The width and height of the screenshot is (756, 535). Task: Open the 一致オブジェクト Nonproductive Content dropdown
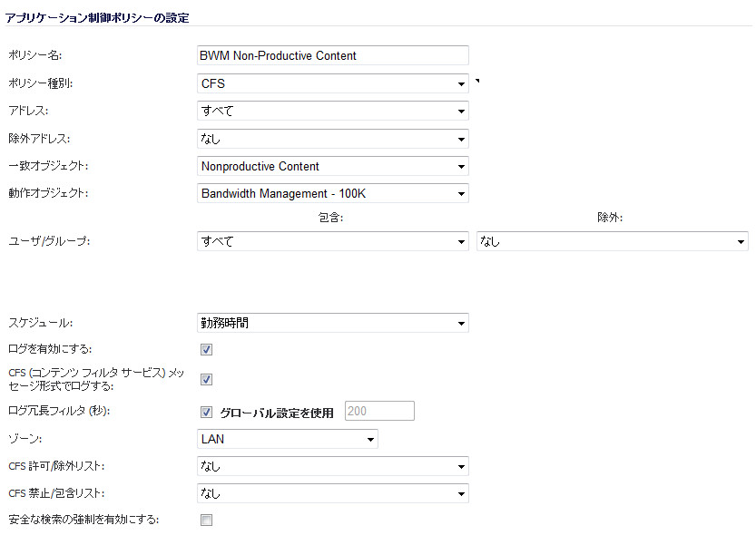pos(333,166)
